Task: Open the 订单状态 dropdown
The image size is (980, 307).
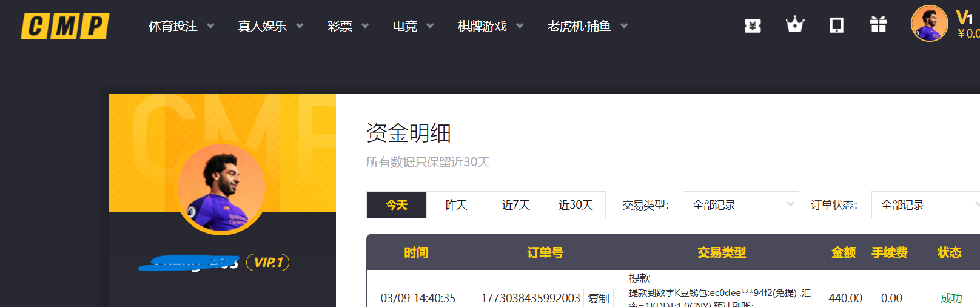Action: pos(925,205)
